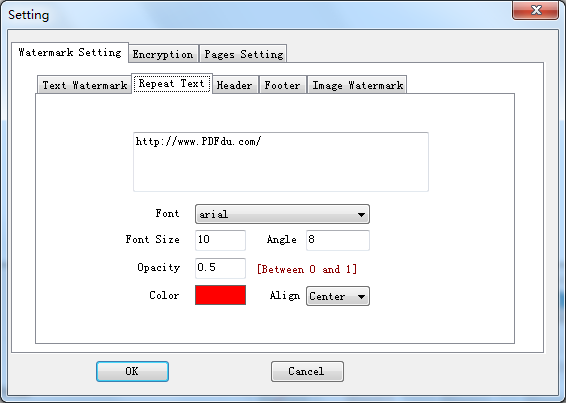The image size is (566, 404).
Task: Click the Cancel button
Action: (307, 372)
